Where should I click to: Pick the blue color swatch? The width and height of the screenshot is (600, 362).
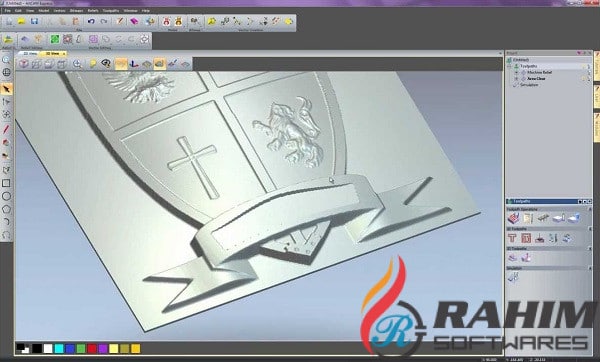(70, 349)
